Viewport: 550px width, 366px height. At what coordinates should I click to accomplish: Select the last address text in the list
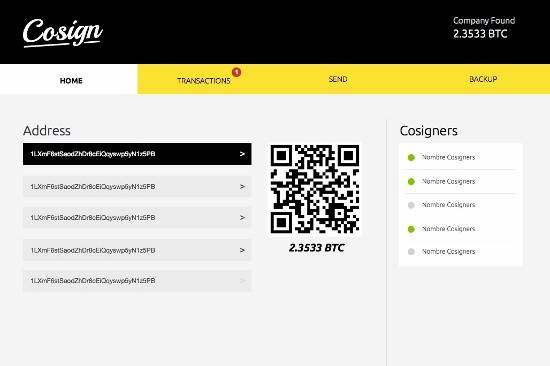[93, 280]
